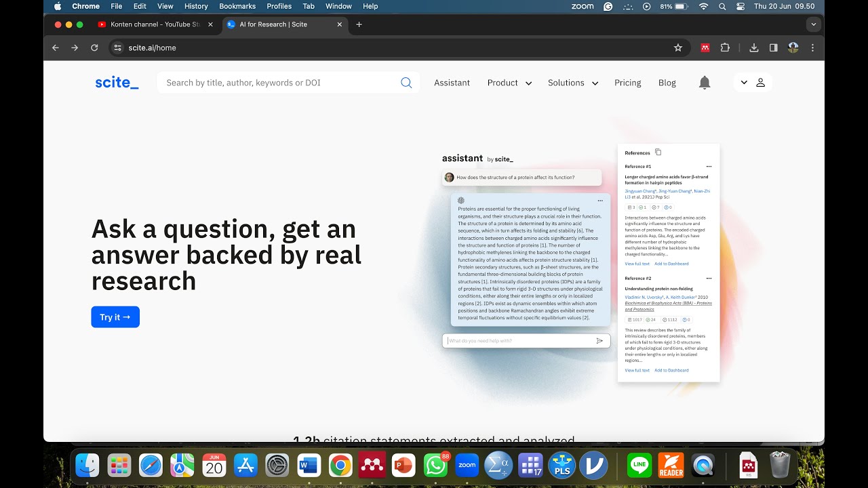The image size is (868, 488).
Task: Click the Mendeley extension icon in toolbar
Action: [705, 47]
